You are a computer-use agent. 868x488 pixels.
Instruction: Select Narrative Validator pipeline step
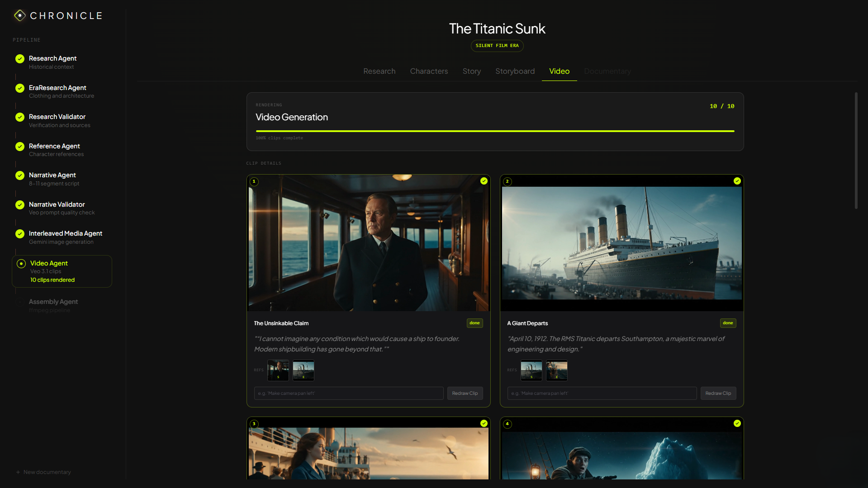point(62,208)
